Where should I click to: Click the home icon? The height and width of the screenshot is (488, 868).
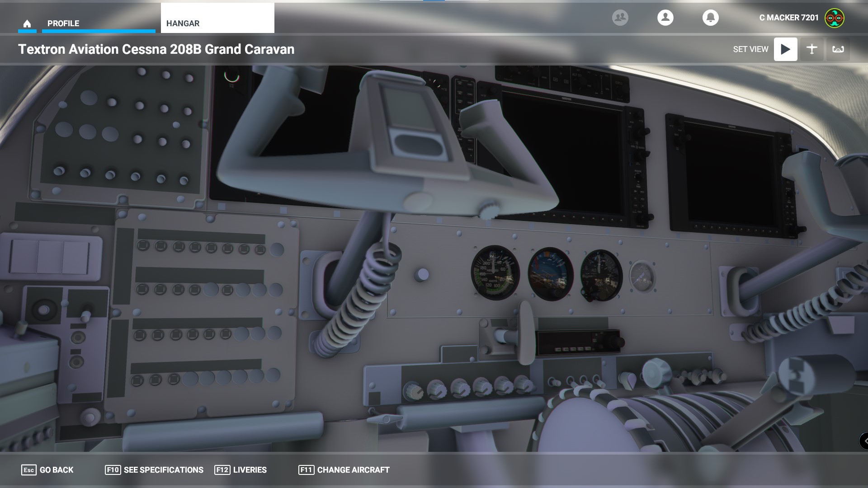pyautogui.click(x=27, y=23)
